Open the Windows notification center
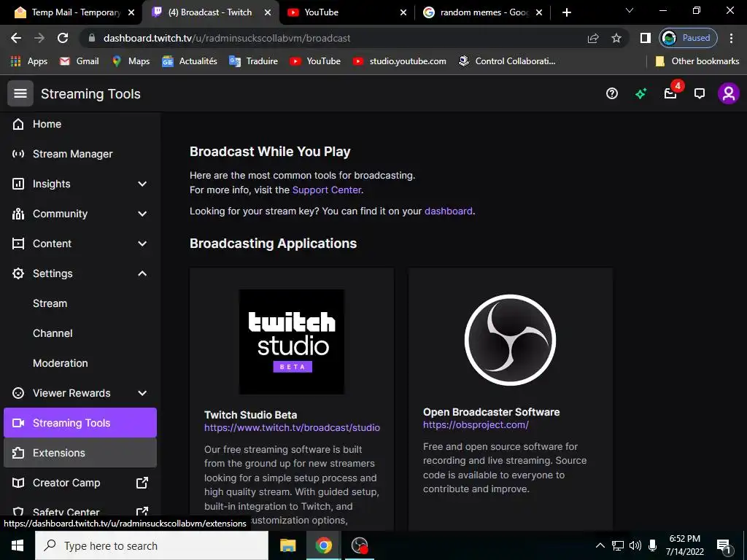This screenshot has height=560, width=747. (724, 545)
